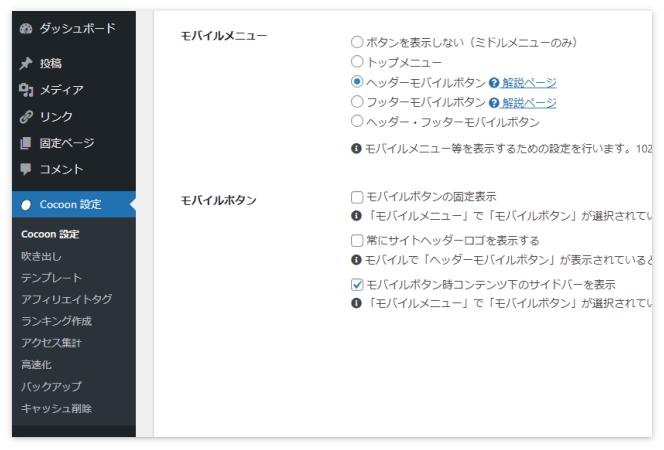
Task: Open Cocoon 設定 submenu entry
Action: click(x=50, y=234)
